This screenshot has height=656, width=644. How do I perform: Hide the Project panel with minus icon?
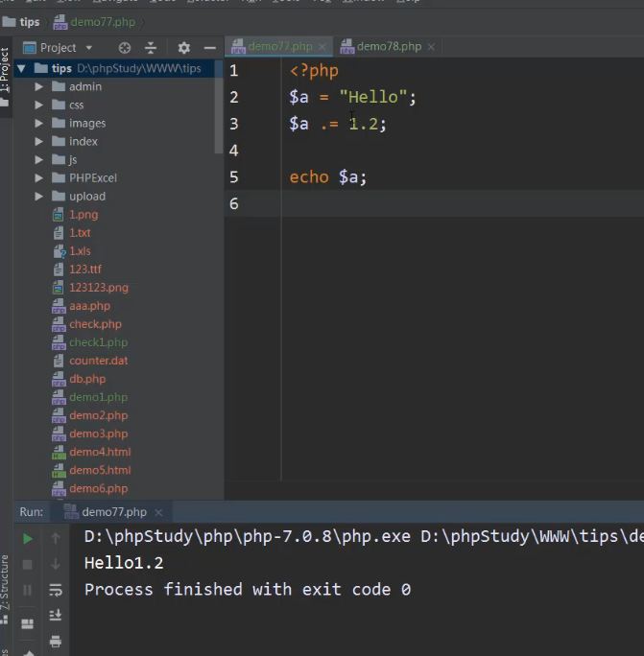209,47
